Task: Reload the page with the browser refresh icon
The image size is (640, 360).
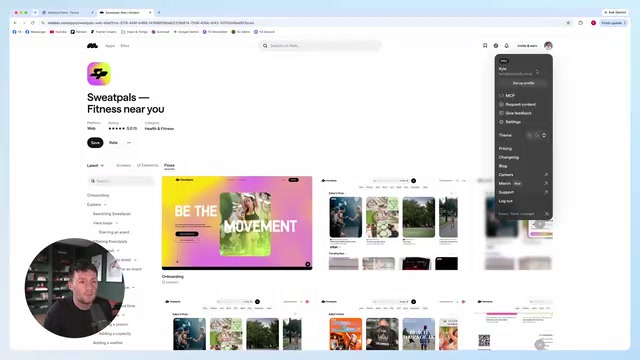Action: 33,23
